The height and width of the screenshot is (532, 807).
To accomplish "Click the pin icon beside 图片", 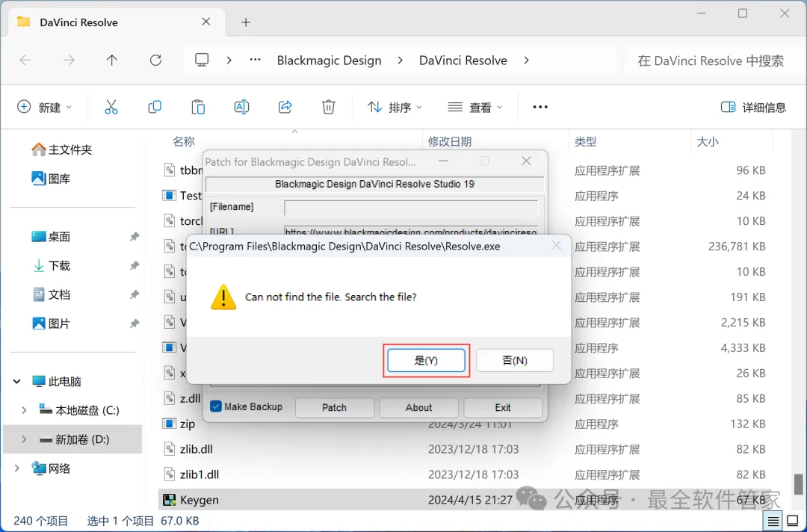I will click(x=134, y=324).
